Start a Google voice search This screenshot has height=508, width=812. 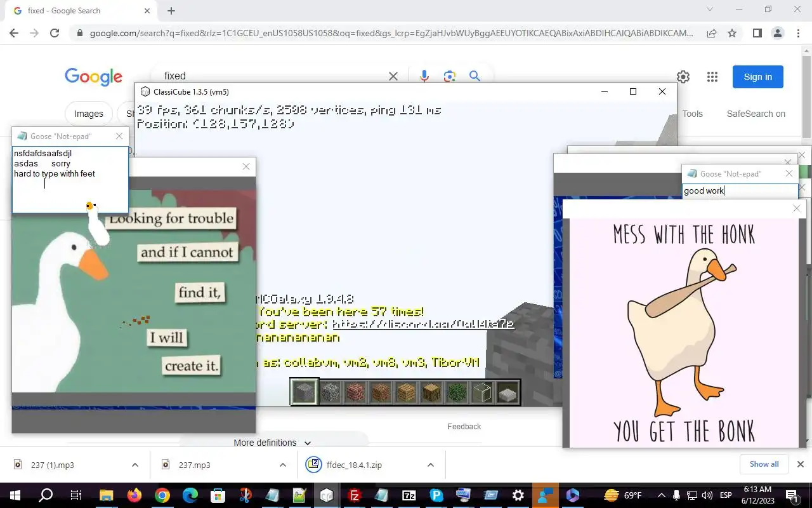[x=424, y=76]
